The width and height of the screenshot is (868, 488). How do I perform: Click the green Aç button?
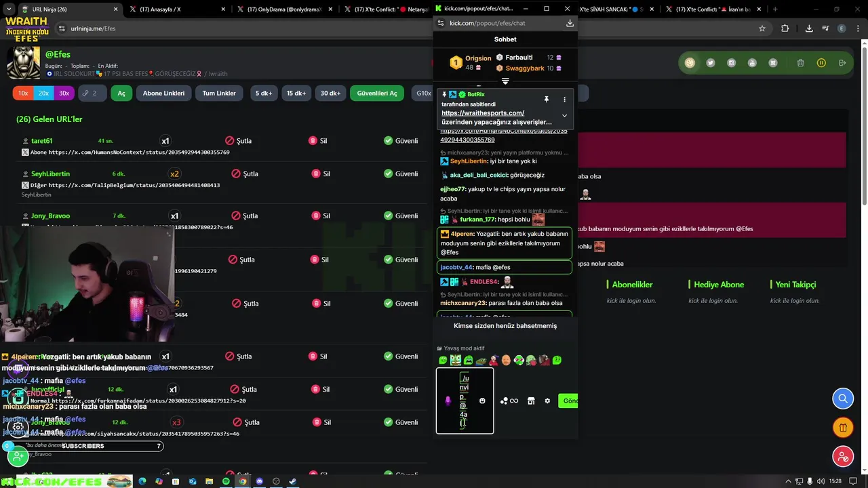pos(121,93)
